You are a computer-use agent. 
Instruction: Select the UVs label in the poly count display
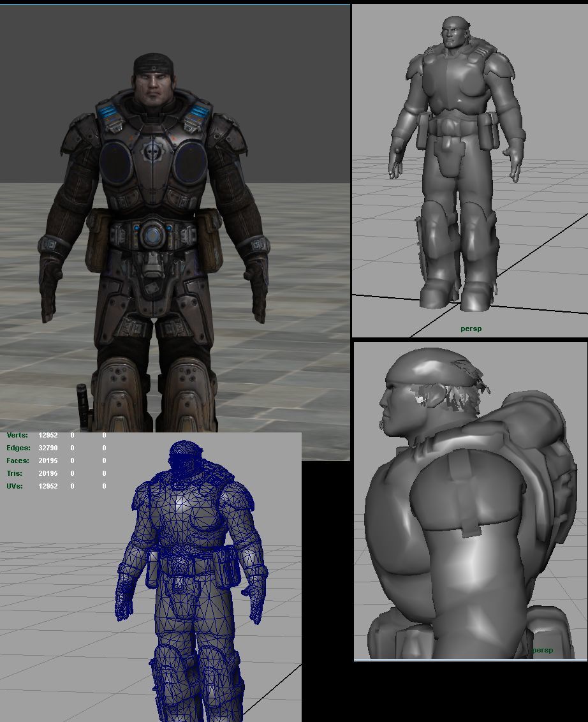(15, 486)
